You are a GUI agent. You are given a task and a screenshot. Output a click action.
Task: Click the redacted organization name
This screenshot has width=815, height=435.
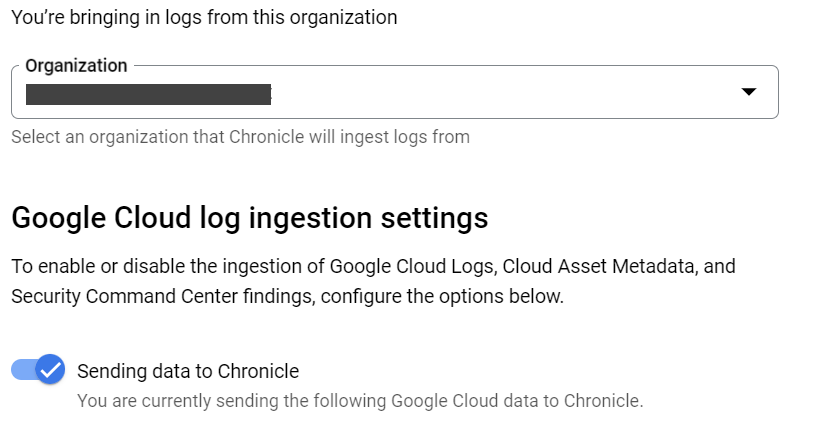point(149,95)
